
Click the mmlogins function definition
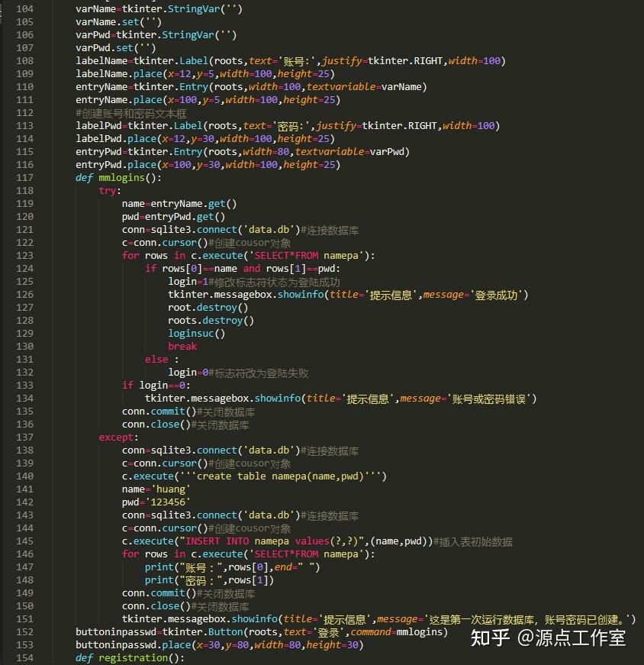coord(118,177)
